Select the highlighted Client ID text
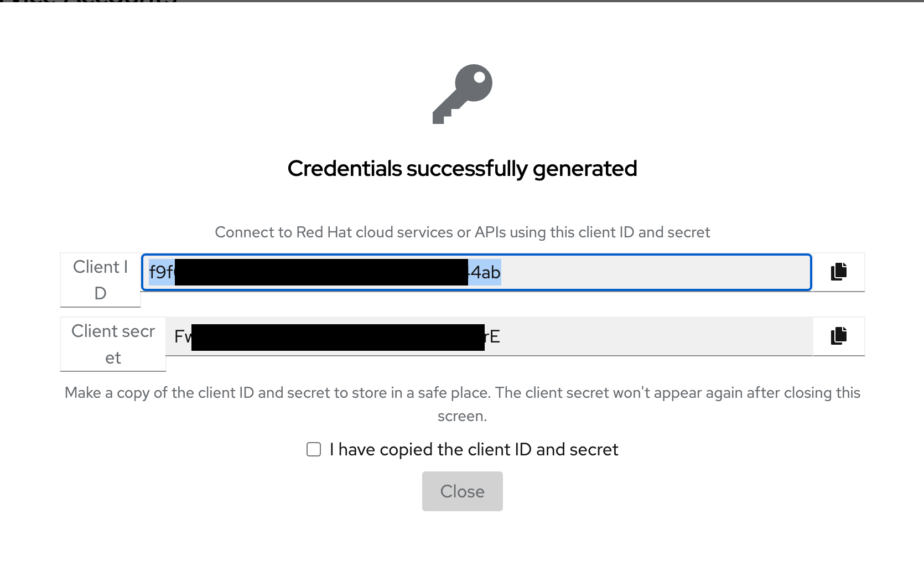924x571 pixels. click(325, 272)
